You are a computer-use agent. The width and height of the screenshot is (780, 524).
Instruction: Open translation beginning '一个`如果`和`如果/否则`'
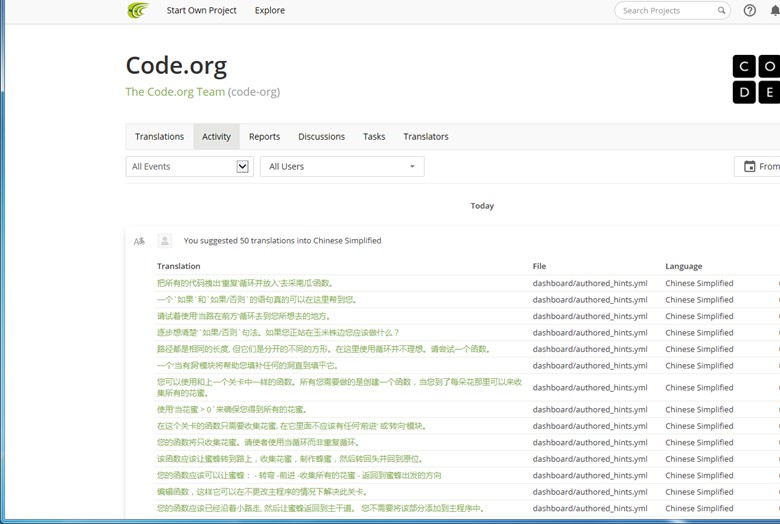tap(257, 300)
